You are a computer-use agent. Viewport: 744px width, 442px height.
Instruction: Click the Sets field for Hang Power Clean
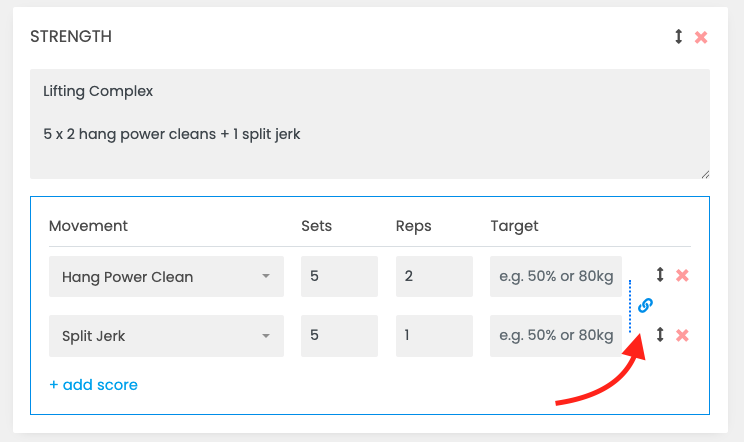(x=339, y=276)
